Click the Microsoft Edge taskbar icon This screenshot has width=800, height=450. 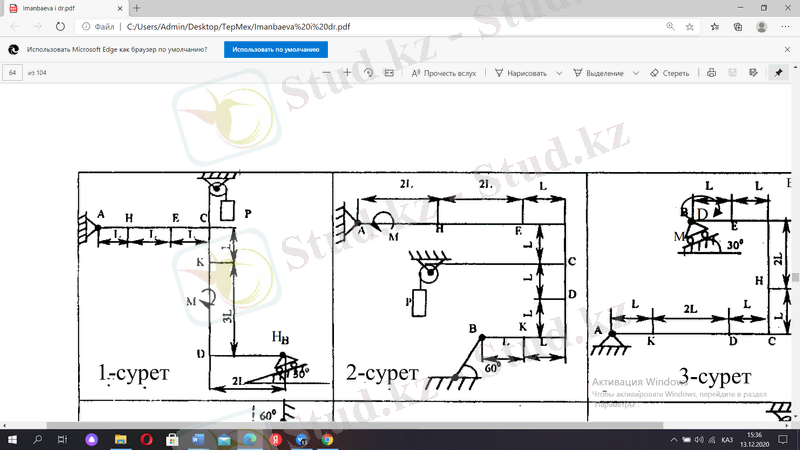(249, 439)
